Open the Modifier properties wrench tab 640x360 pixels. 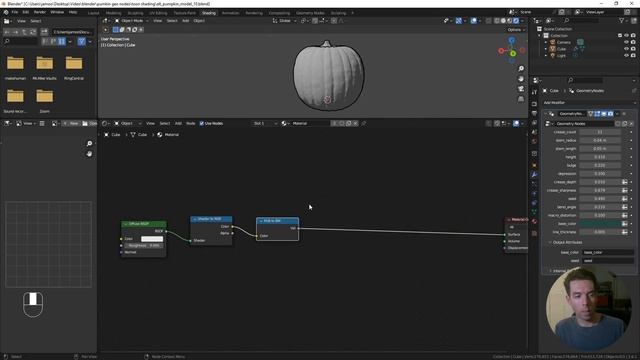coord(534,174)
